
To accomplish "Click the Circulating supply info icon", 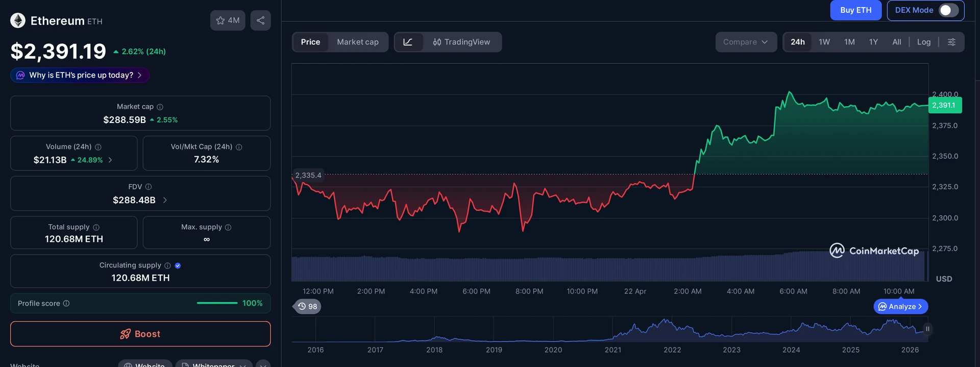I will click(x=167, y=265).
